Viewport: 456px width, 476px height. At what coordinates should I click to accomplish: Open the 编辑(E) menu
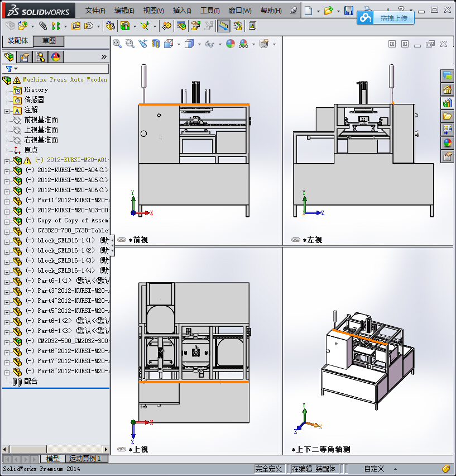[x=124, y=11]
